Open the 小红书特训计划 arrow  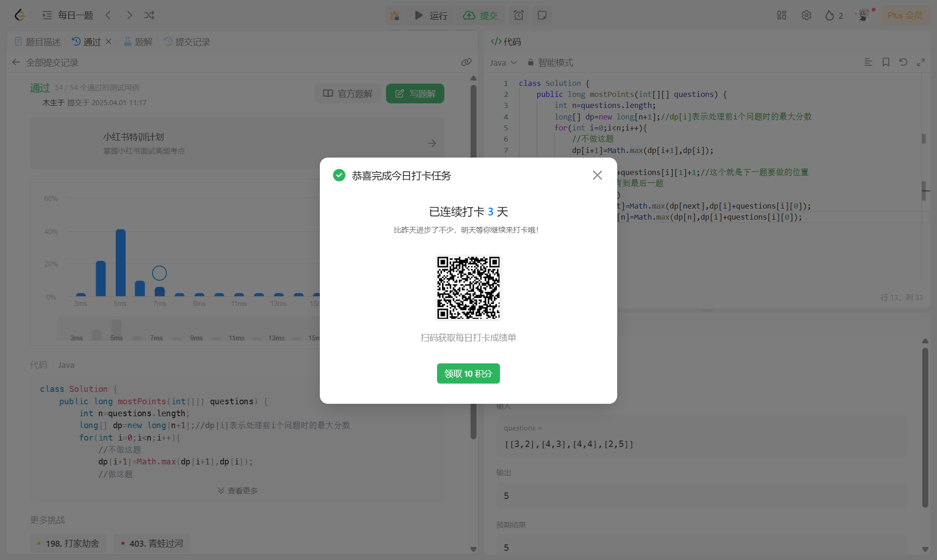(432, 143)
